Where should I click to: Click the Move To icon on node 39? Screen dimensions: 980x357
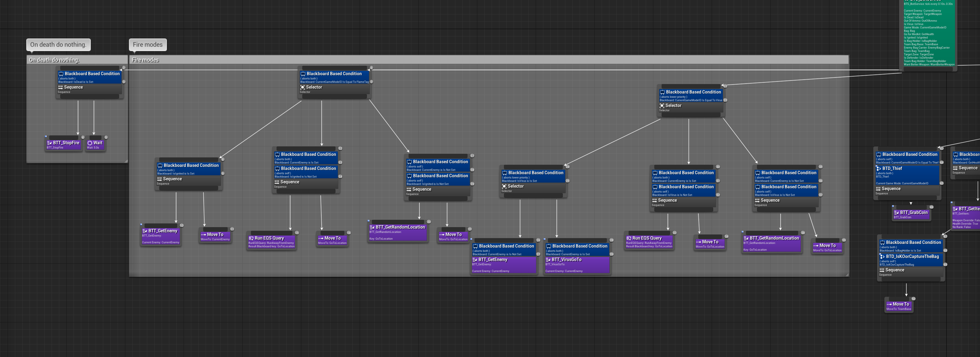(816, 246)
